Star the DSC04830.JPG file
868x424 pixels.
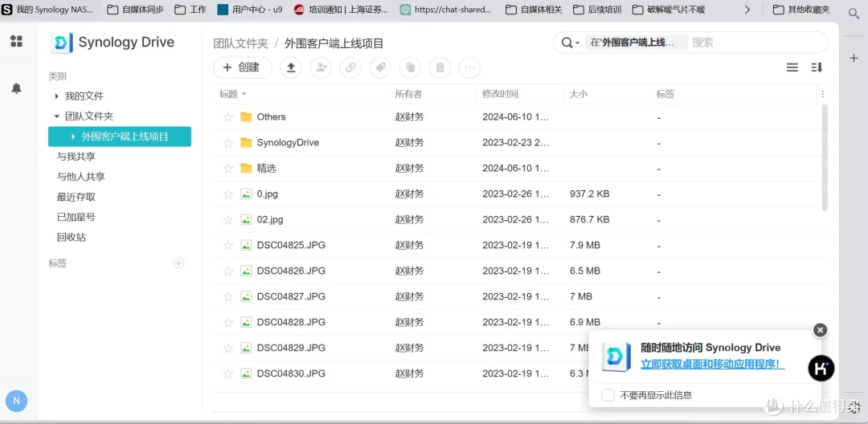click(228, 373)
